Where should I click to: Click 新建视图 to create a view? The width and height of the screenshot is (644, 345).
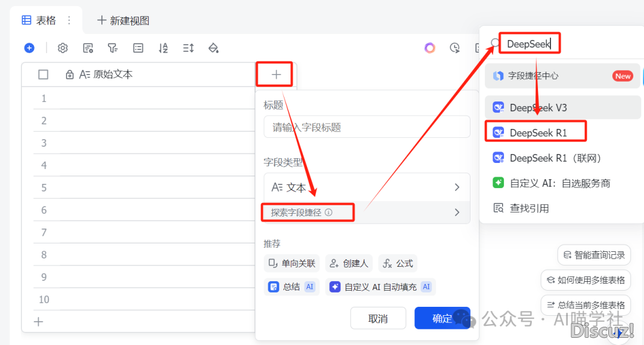123,20
